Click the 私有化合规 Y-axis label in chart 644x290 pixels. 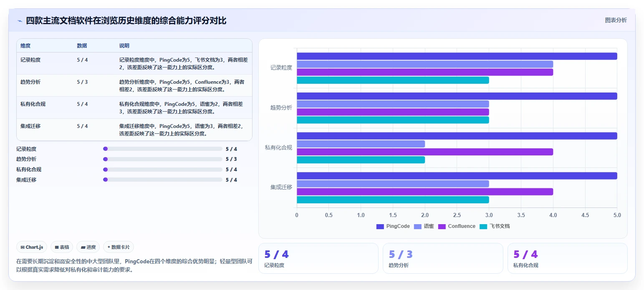[278, 147]
